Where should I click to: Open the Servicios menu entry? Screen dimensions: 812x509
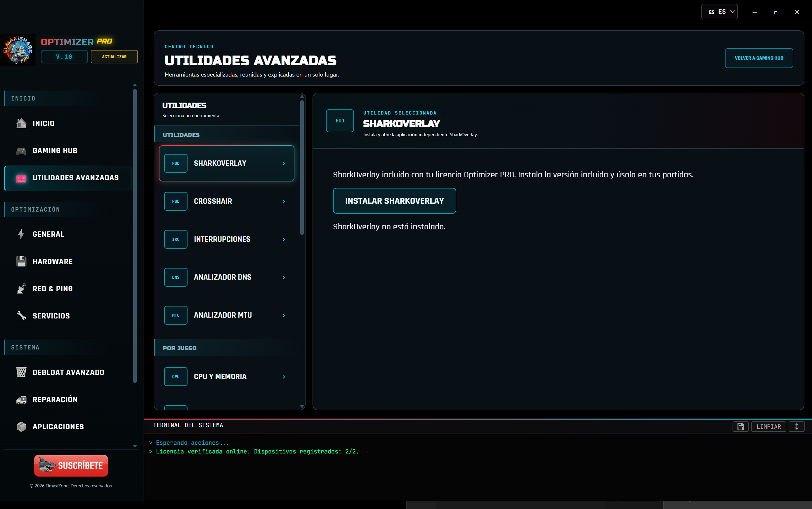(x=68, y=316)
